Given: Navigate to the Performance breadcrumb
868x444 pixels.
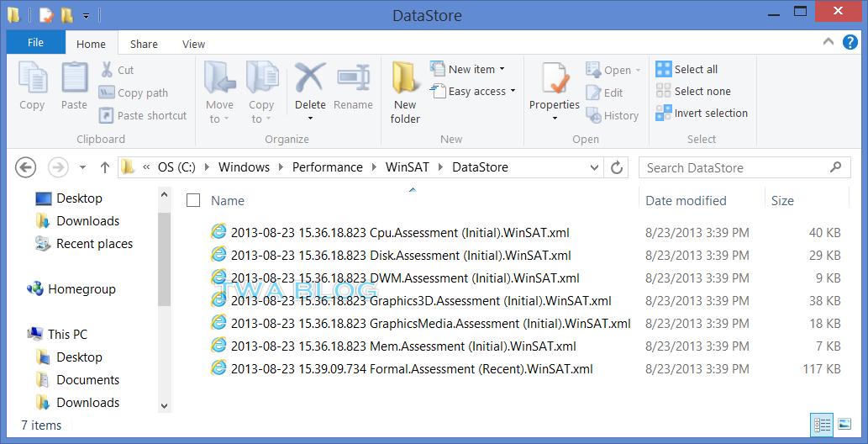Looking at the screenshot, I should tap(328, 167).
